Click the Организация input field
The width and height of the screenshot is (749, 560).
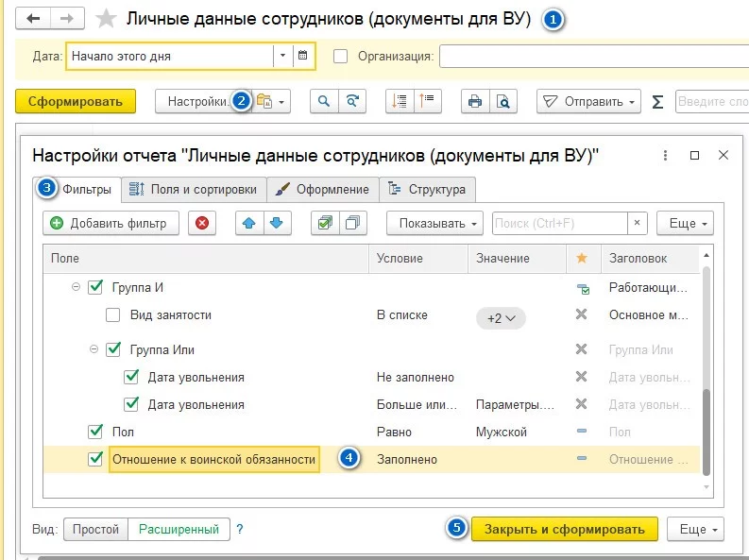[x=594, y=57]
